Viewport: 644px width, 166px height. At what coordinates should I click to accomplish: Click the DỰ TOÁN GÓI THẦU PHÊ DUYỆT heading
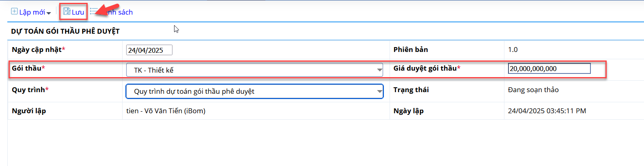tap(65, 31)
